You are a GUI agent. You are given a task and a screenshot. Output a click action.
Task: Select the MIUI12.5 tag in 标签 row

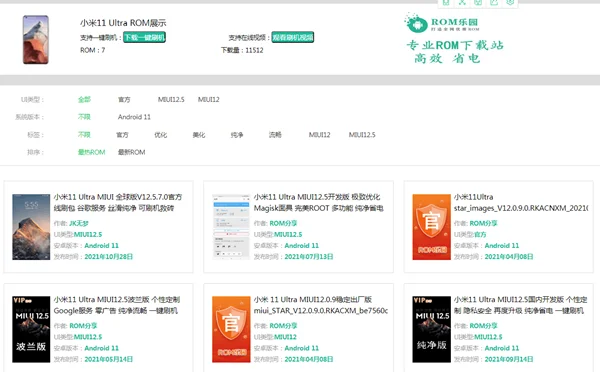[x=362, y=135]
